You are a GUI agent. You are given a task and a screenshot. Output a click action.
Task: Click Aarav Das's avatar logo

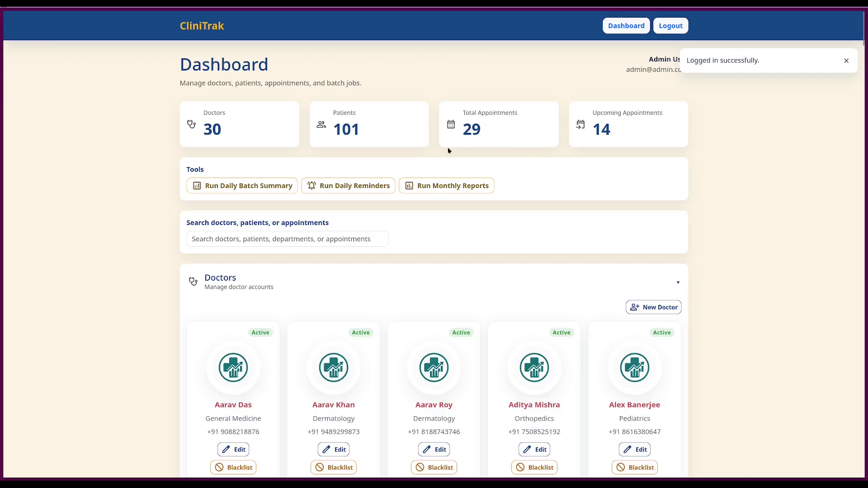(233, 367)
